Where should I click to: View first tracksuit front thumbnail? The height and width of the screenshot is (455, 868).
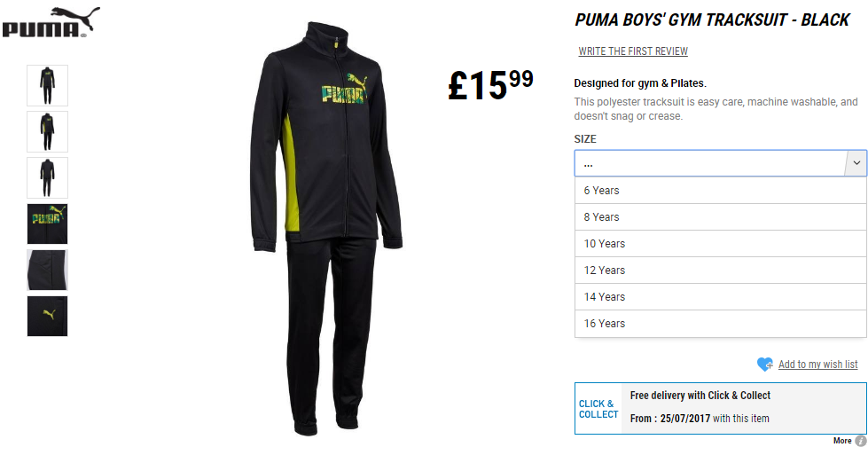click(x=48, y=85)
